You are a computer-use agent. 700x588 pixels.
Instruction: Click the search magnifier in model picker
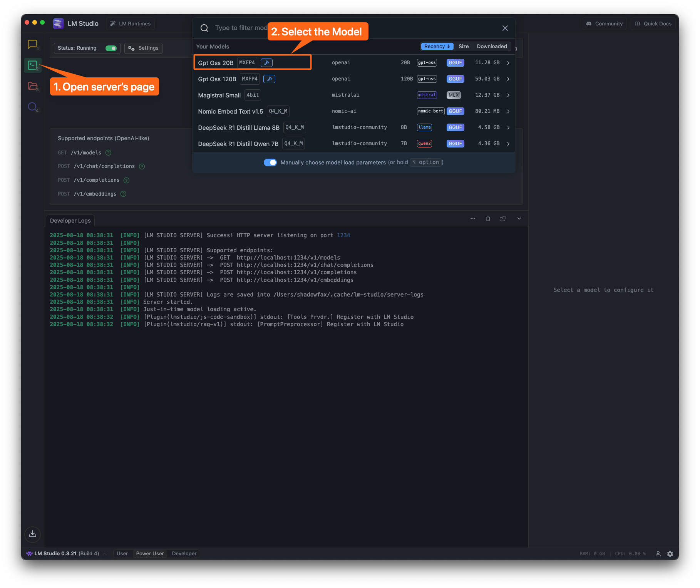(x=204, y=28)
